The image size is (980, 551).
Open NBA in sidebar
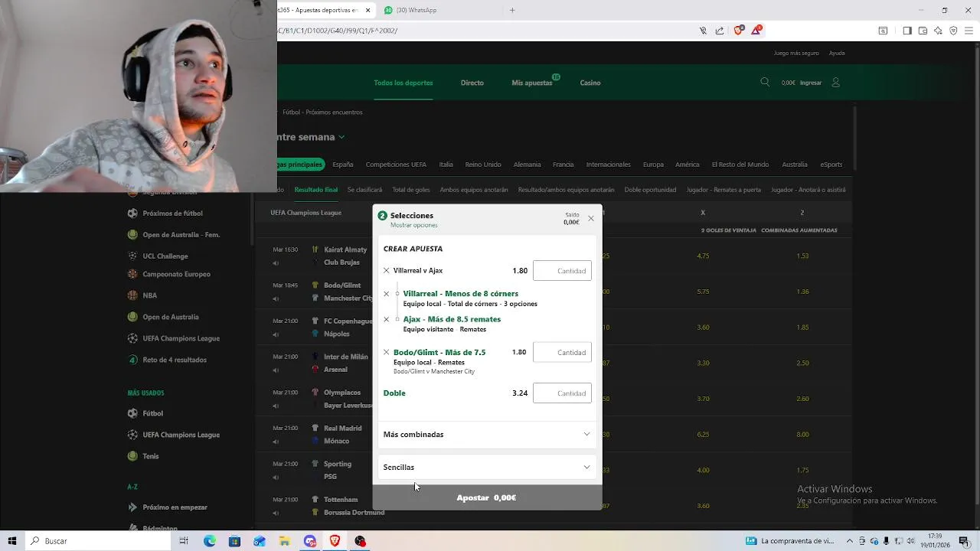click(149, 295)
